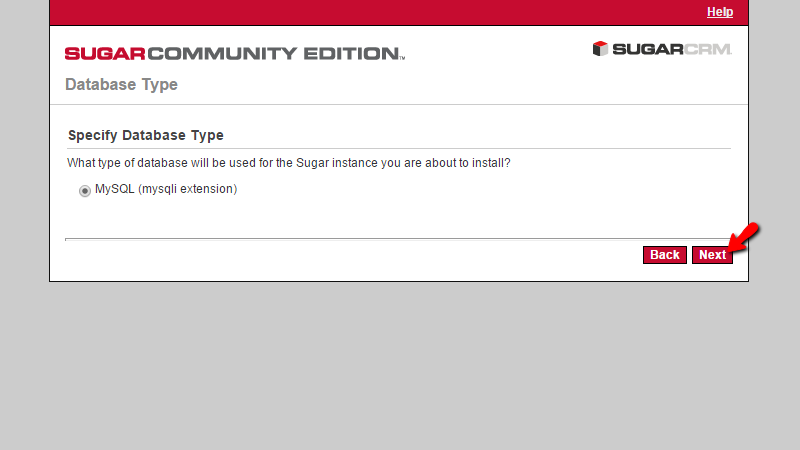Click the 'Database Type' page heading
Image resolution: width=800 pixels, height=450 pixels.
tap(121, 84)
